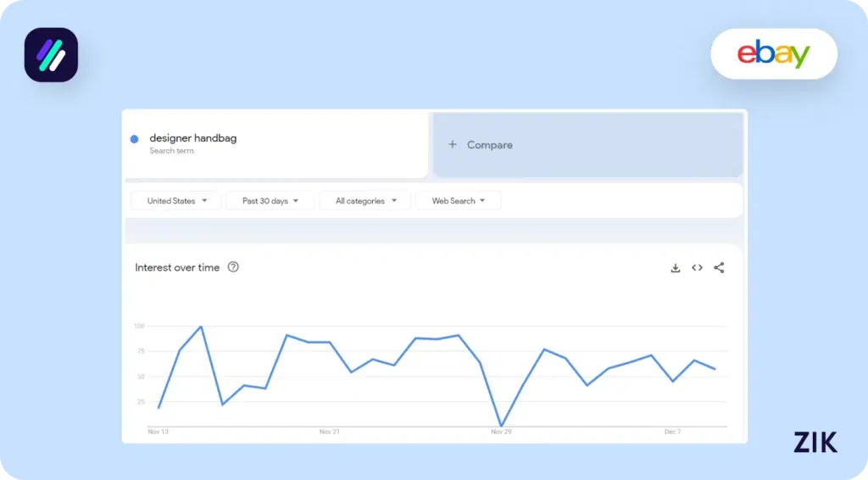Click the Compare text to add term

[x=490, y=145]
